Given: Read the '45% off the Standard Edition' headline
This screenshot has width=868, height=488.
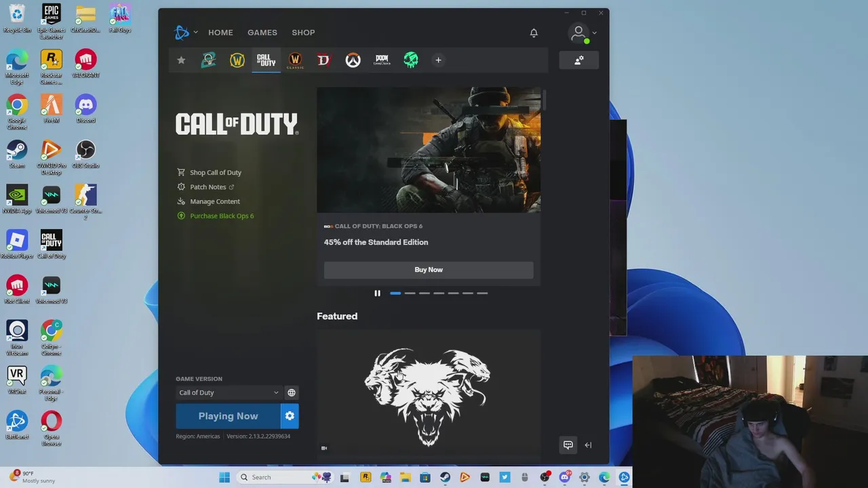Looking at the screenshot, I should 376,242.
